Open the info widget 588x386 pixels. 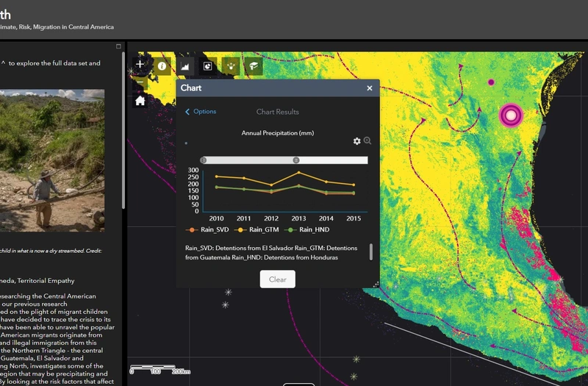tap(162, 66)
